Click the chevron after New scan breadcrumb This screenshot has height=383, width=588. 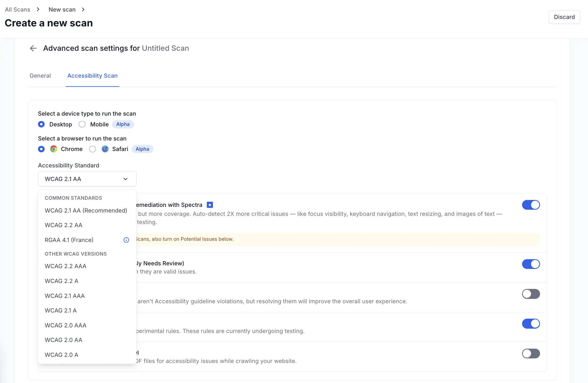tap(83, 9)
